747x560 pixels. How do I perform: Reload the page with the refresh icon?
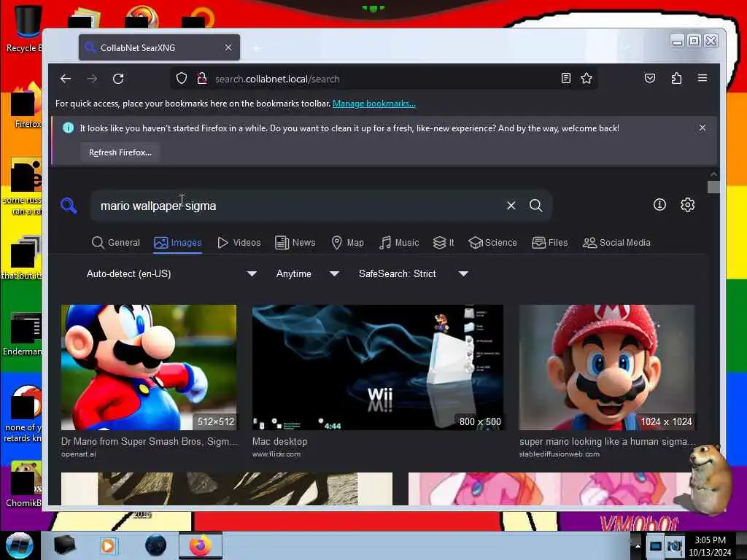(x=118, y=79)
